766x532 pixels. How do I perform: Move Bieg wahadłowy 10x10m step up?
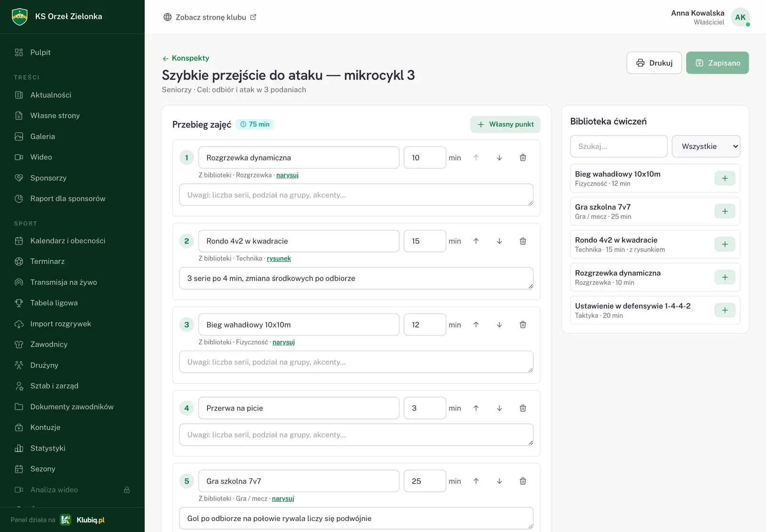476,325
